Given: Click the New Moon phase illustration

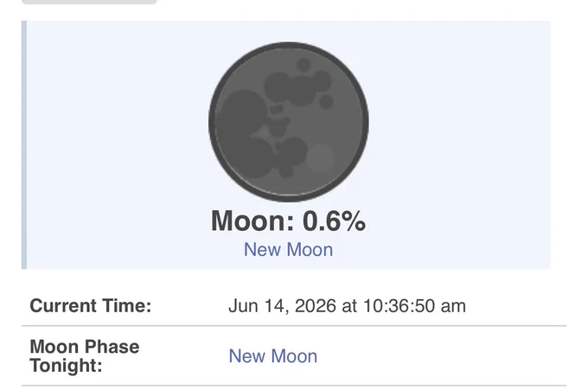Looking at the screenshot, I should pos(288,122).
